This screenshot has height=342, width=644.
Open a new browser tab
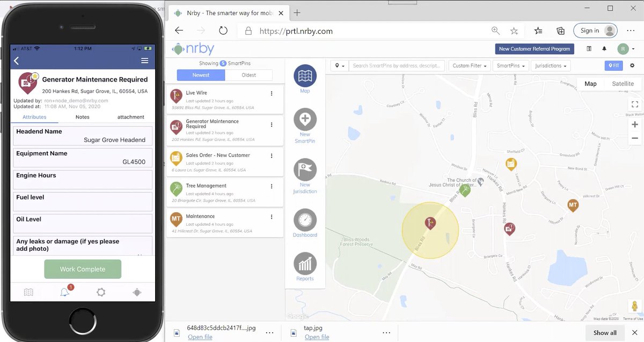297,12
